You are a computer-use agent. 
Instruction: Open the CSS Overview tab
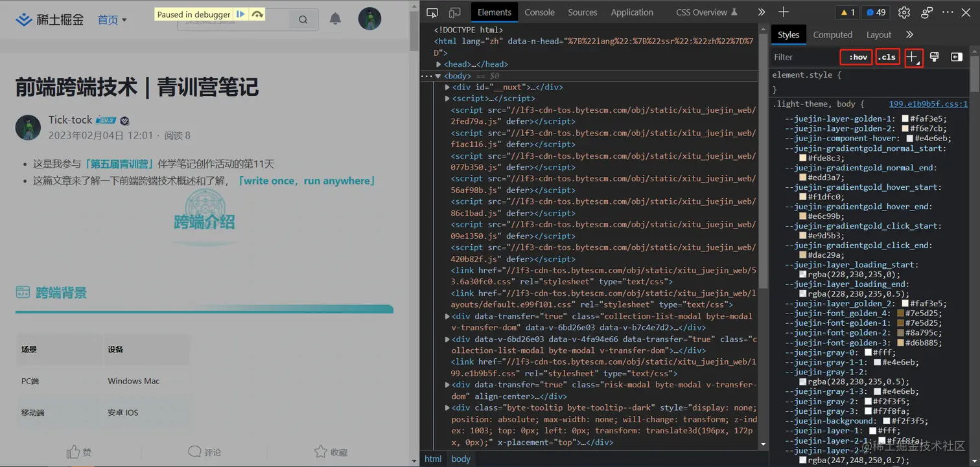[707, 12]
